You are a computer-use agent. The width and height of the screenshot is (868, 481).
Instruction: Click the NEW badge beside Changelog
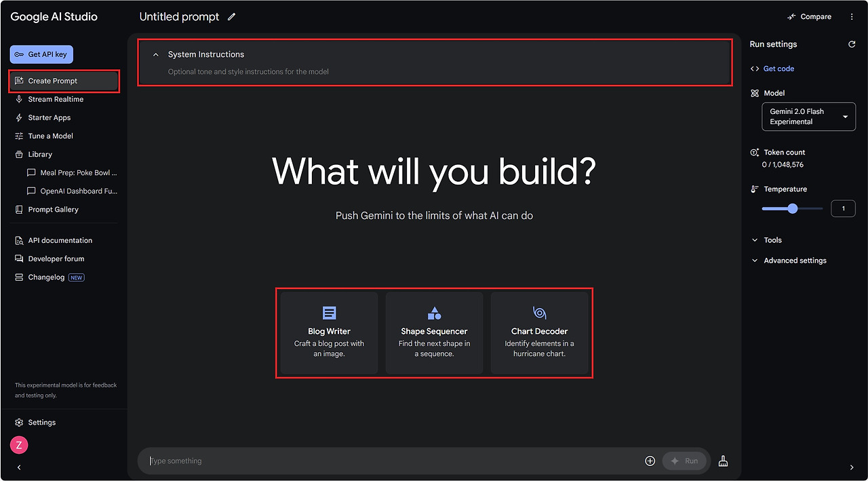[77, 277]
